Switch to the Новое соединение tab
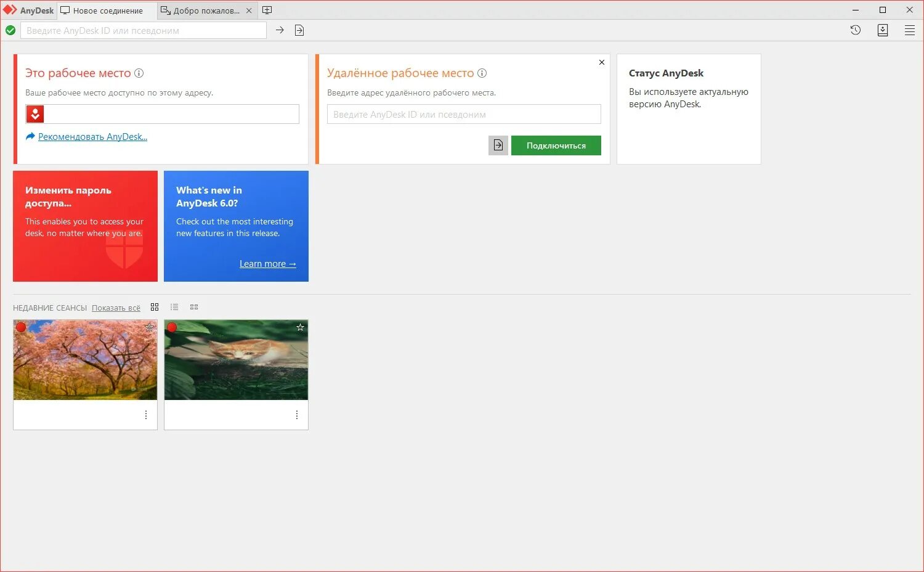Viewport: 924px width, 572px height. [x=107, y=10]
